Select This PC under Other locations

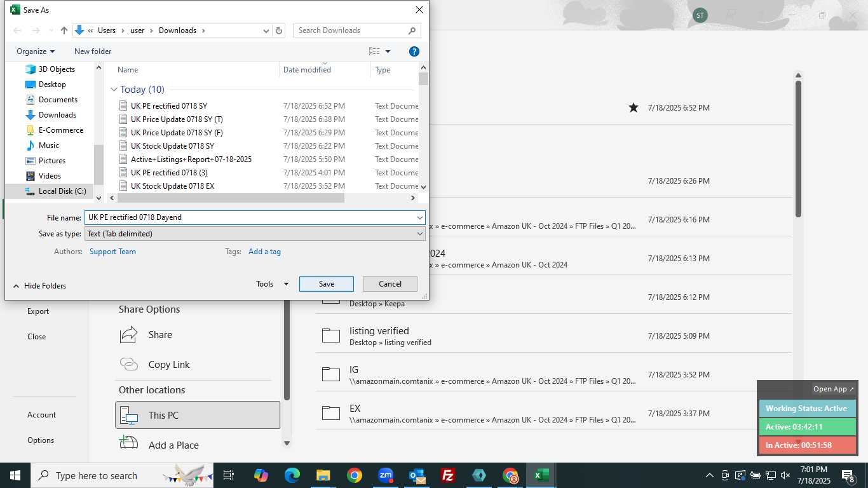click(x=198, y=415)
